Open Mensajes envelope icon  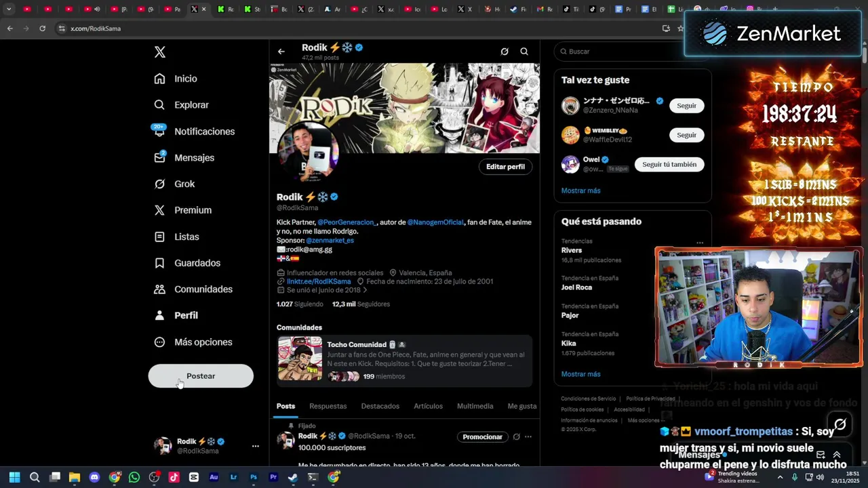point(159,157)
